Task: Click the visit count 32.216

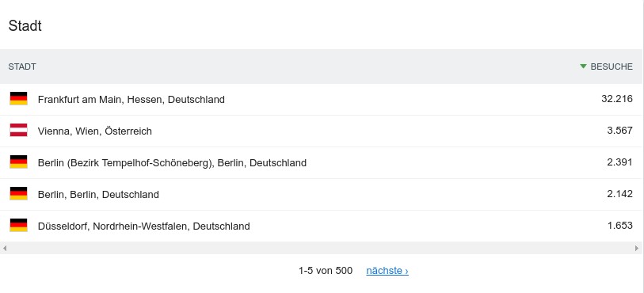Action: tap(617, 99)
